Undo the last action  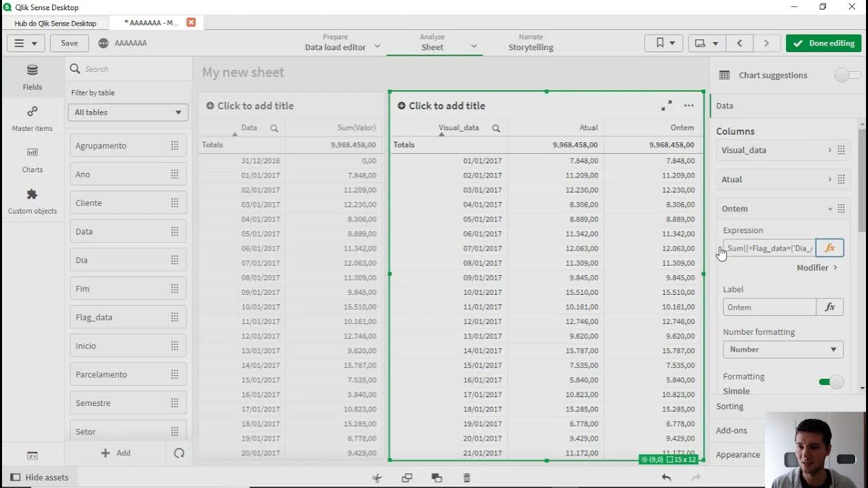(x=667, y=478)
